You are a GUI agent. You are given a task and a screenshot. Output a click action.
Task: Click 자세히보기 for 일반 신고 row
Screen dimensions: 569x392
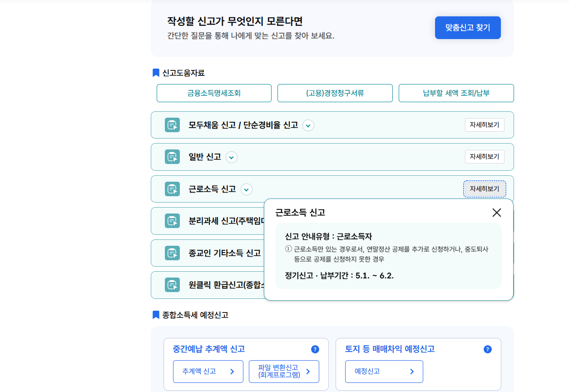[x=485, y=157]
